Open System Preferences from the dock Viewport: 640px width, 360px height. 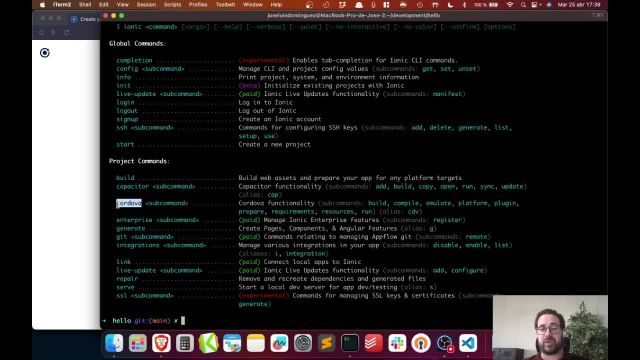click(303, 343)
